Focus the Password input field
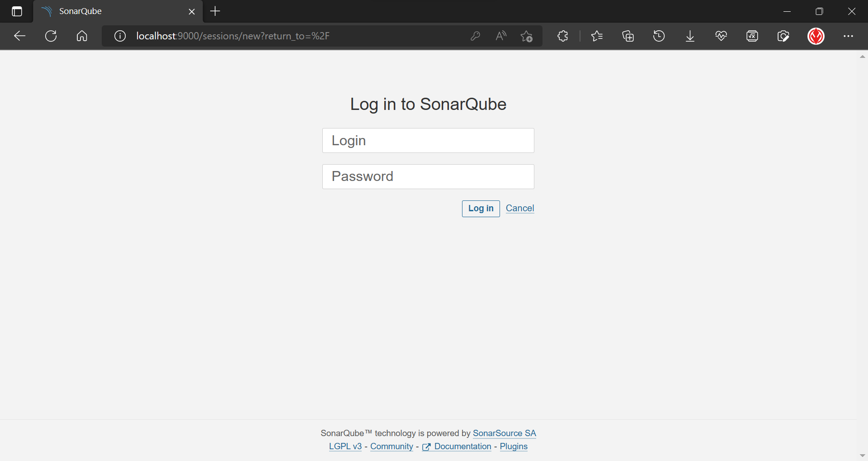Image resolution: width=868 pixels, height=461 pixels. pyautogui.click(x=428, y=176)
